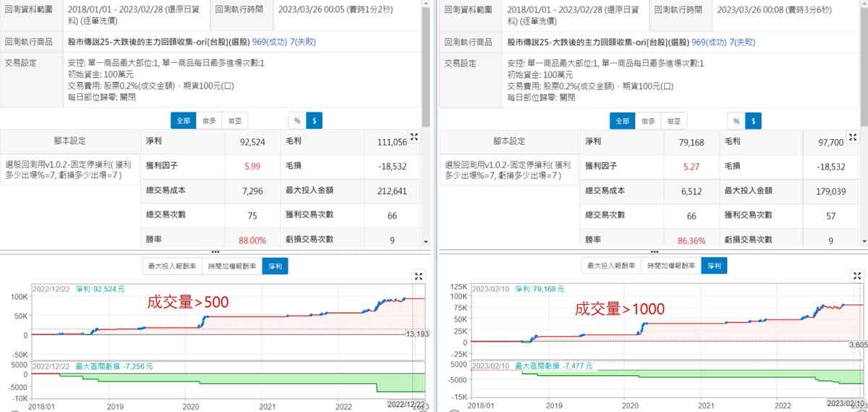The image size is (868, 412).
Task: Switch right panel stats to % display
Action: pos(736,121)
